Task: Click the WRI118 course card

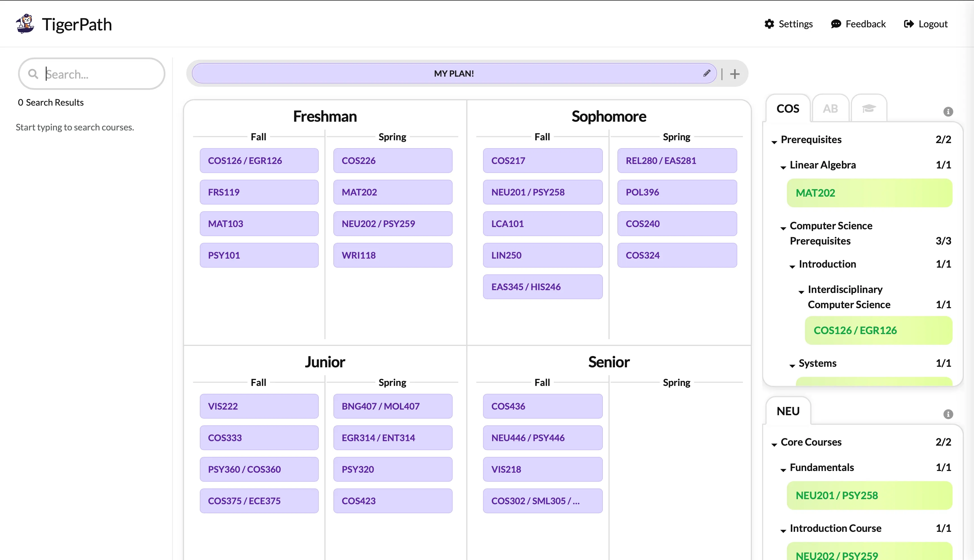Action: click(393, 255)
